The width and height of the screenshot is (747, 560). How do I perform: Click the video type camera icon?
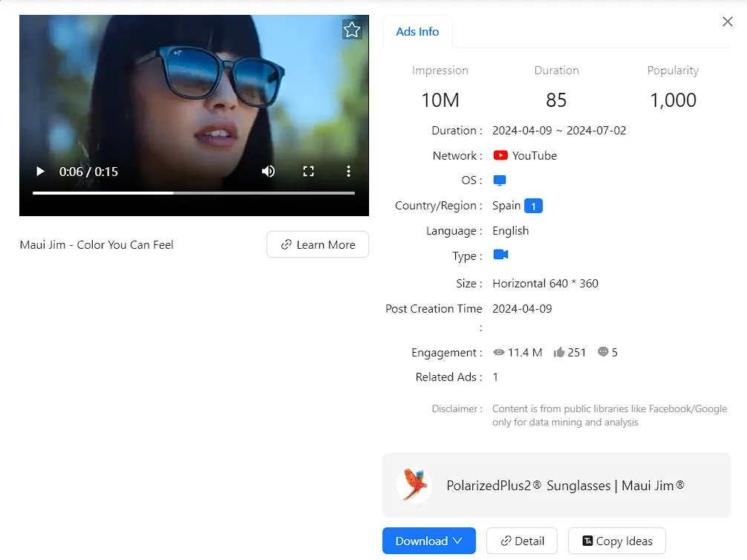coord(500,255)
